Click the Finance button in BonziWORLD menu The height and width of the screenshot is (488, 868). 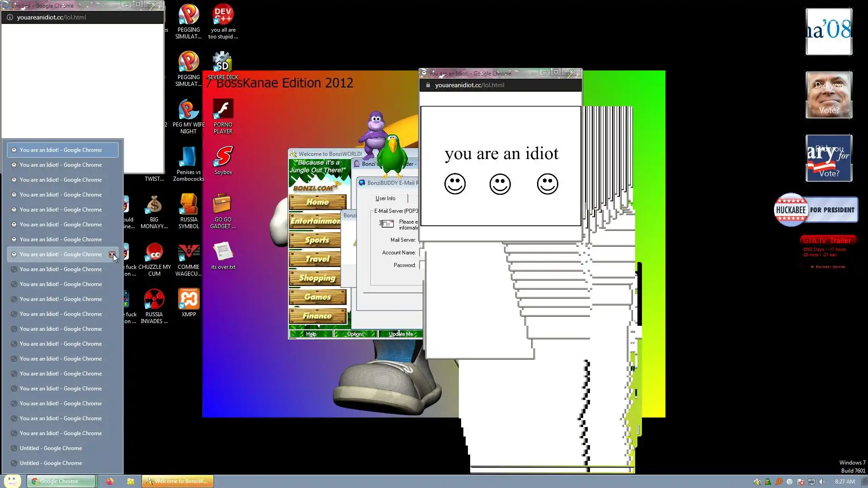click(x=317, y=316)
